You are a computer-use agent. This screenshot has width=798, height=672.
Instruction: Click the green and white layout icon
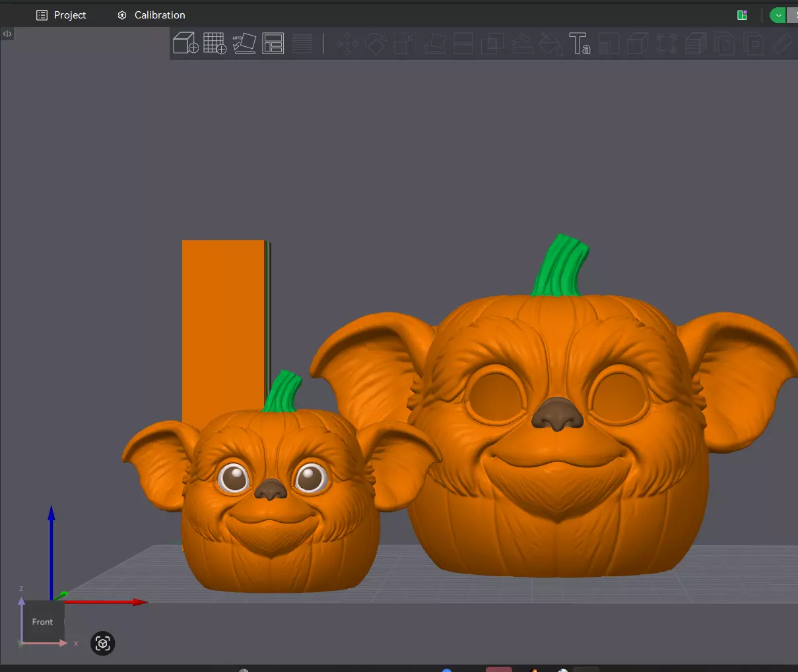point(742,15)
